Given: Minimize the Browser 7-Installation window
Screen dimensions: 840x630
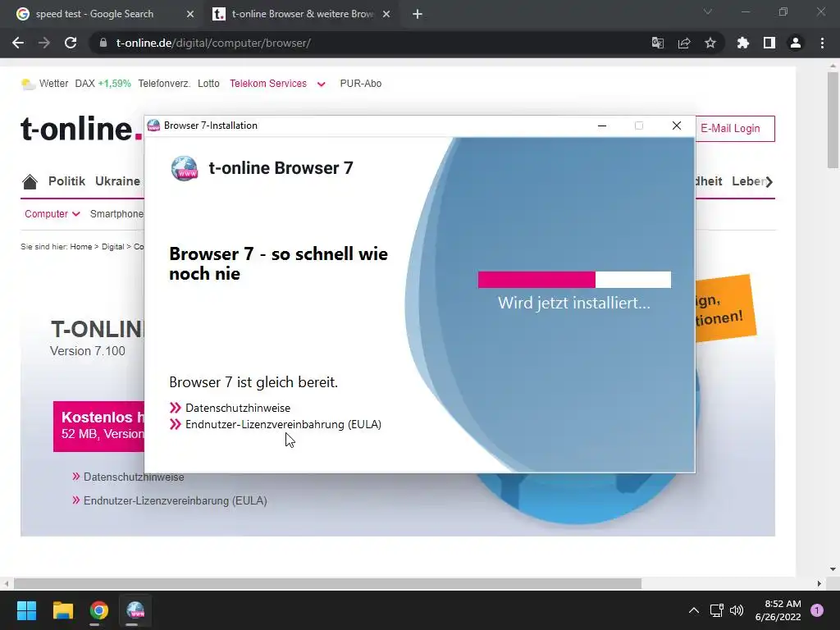Looking at the screenshot, I should click(x=602, y=126).
